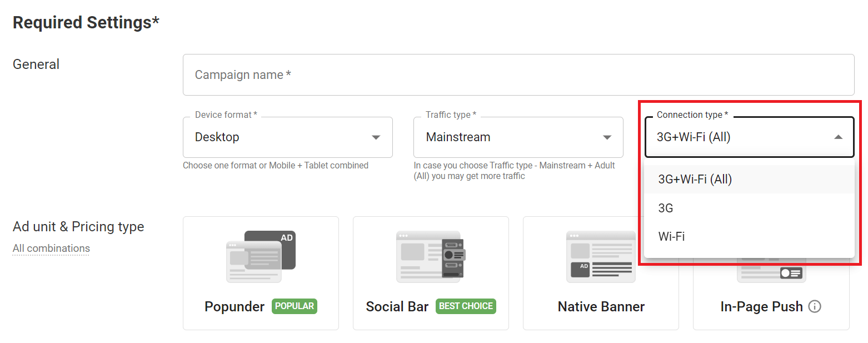The width and height of the screenshot is (868, 343).
Task: Click the green BEST CHOICE badge
Action: [466, 306]
